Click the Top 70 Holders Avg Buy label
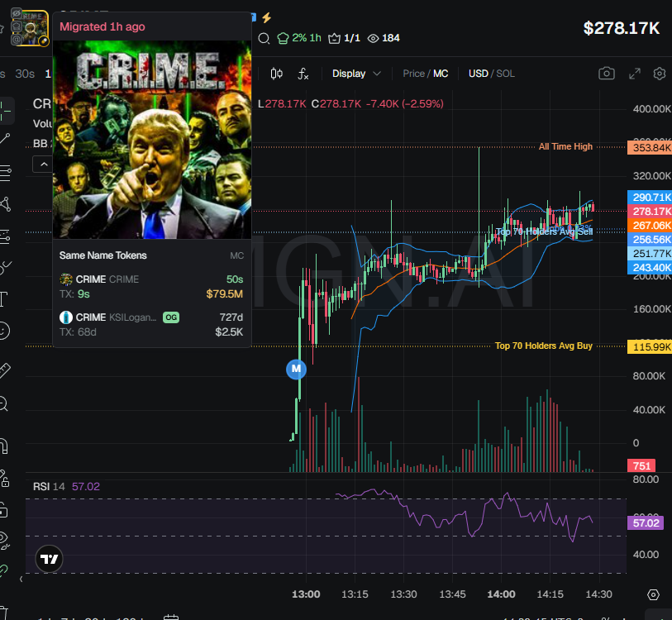The image size is (672, 620). (543, 346)
